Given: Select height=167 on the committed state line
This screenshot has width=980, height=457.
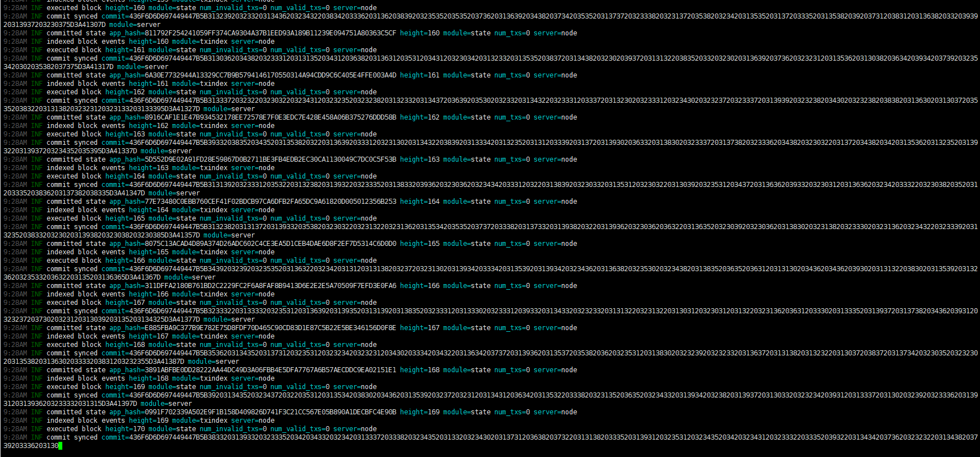Looking at the screenshot, I should coord(420,328).
